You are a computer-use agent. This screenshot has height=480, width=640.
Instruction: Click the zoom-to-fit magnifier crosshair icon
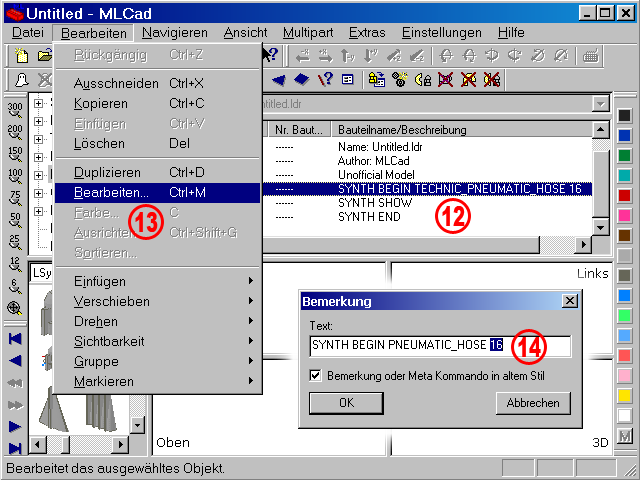tap(15, 308)
